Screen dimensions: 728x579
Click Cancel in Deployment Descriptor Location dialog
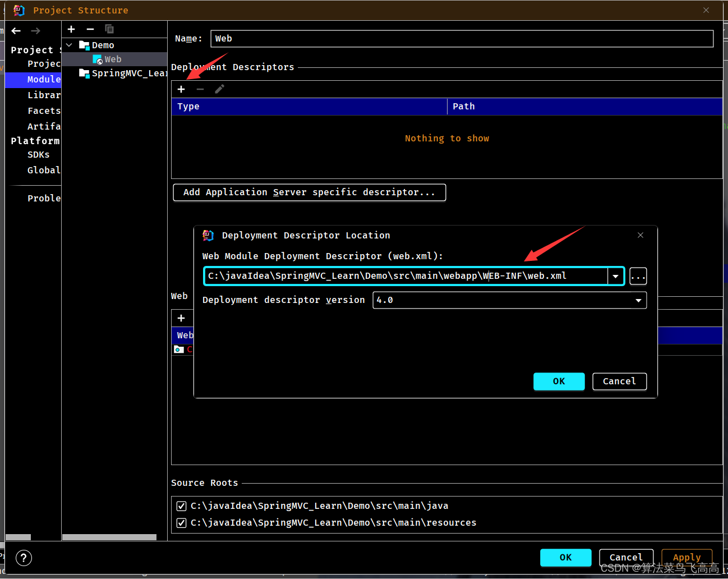point(619,382)
